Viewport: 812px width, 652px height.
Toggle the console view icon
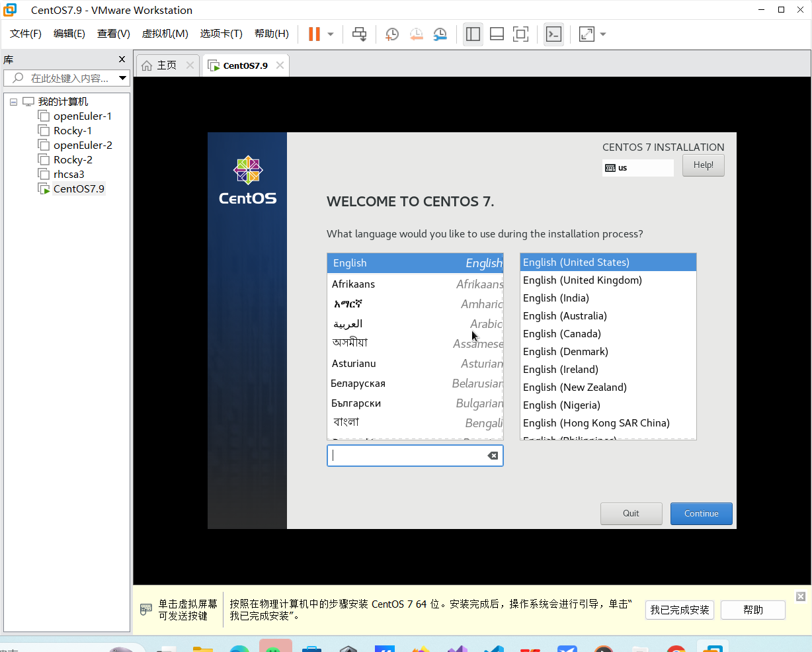[x=553, y=34]
